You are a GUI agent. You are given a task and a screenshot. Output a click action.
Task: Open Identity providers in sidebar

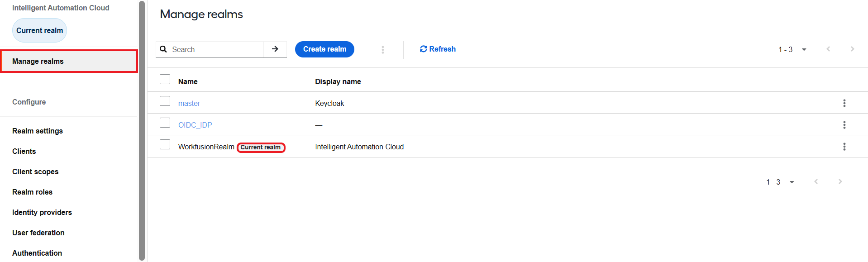(42, 212)
